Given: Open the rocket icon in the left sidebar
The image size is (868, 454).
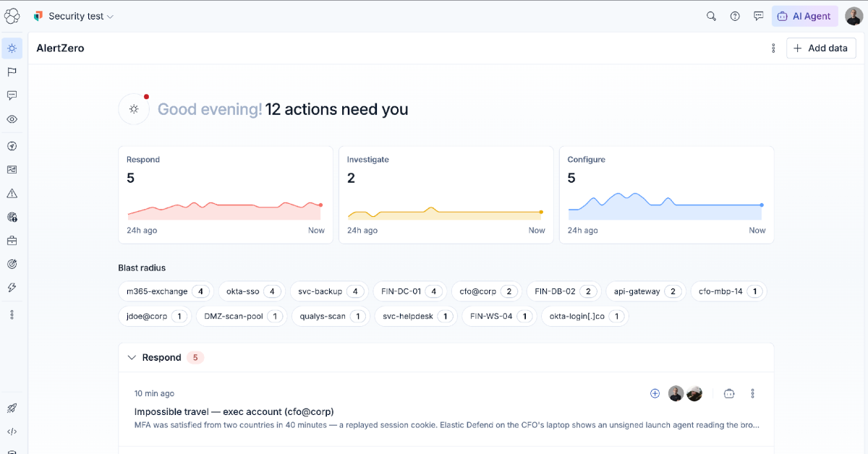Looking at the screenshot, I should (x=12, y=408).
